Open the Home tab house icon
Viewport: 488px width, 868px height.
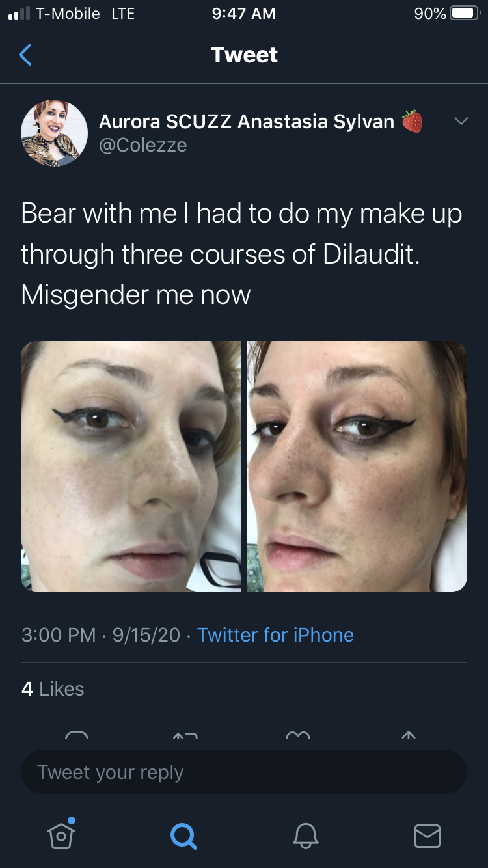(x=61, y=834)
